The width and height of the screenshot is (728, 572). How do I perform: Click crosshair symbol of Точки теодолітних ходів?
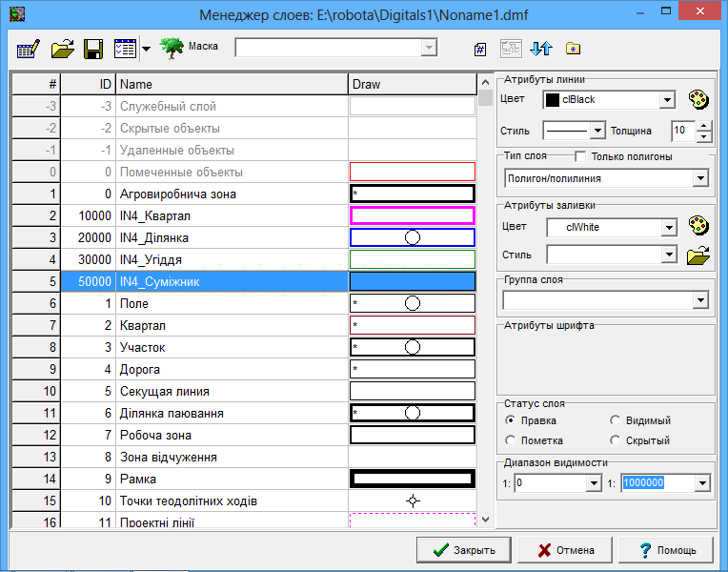[413, 500]
